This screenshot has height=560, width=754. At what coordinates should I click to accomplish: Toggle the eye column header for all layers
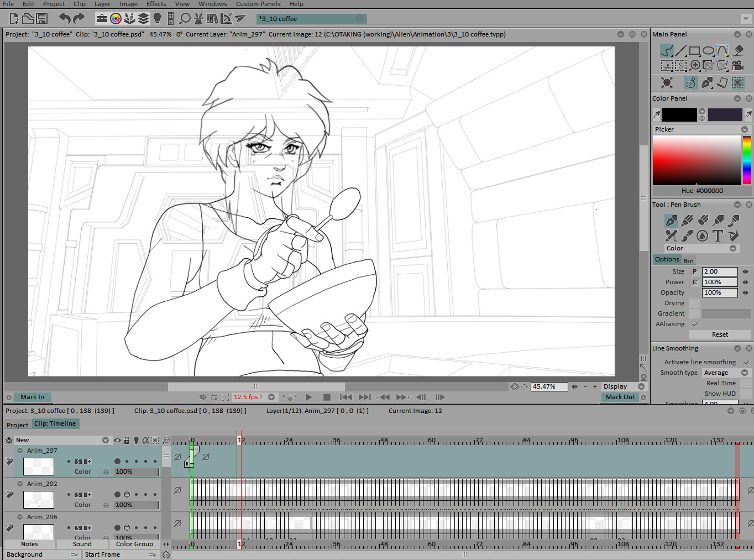click(x=117, y=441)
